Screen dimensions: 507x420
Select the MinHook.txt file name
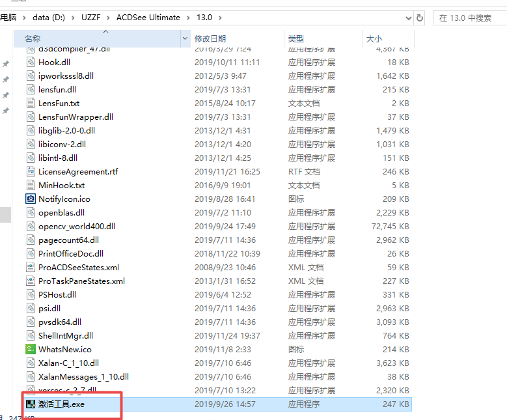[x=61, y=186]
